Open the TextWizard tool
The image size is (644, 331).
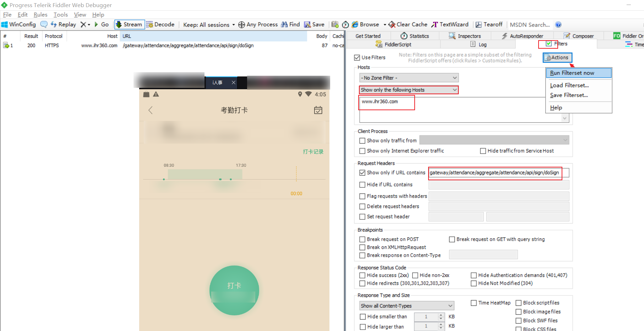(450, 25)
